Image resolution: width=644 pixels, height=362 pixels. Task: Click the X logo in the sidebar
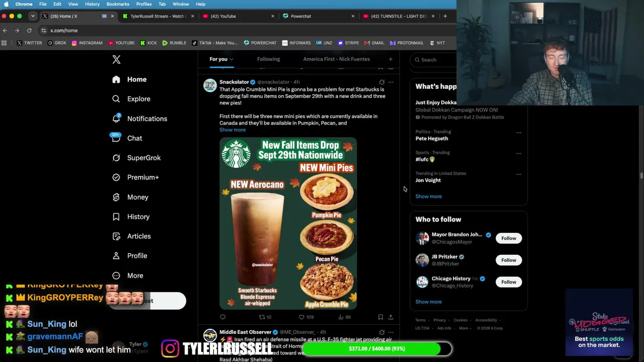(x=116, y=59)
